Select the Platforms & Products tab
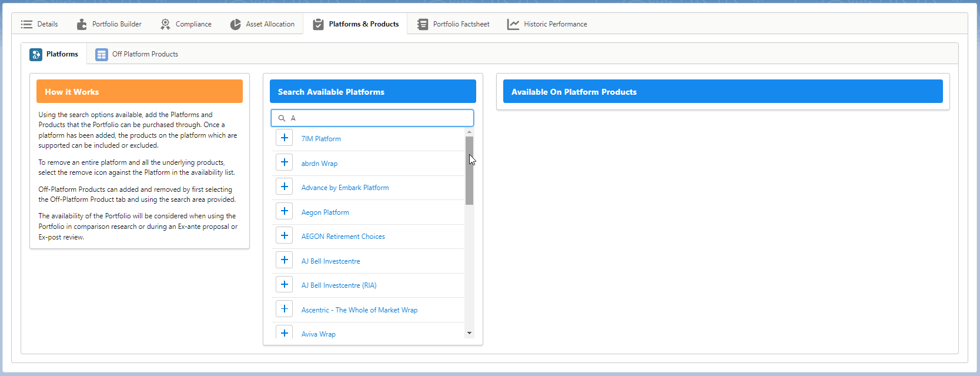980x376 pixels. coord(356,24)
